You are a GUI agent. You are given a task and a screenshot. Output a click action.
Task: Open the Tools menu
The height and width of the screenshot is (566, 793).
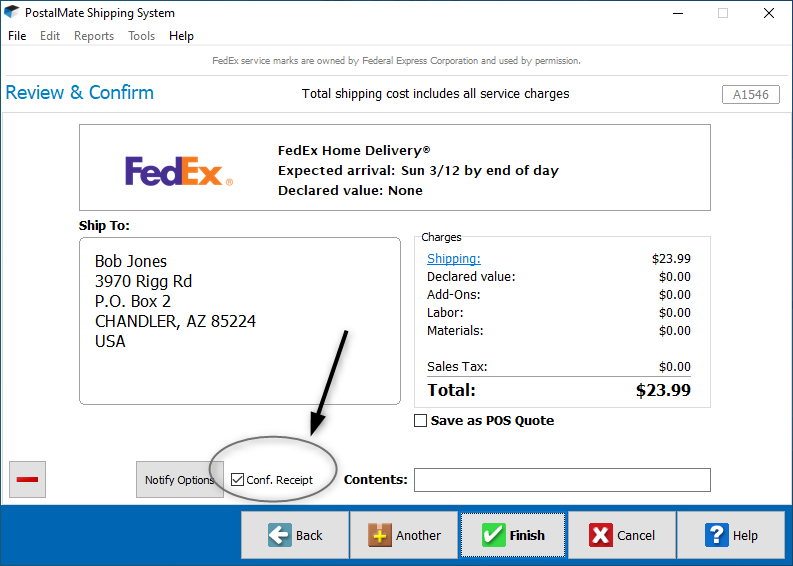[x=141, y=36]
